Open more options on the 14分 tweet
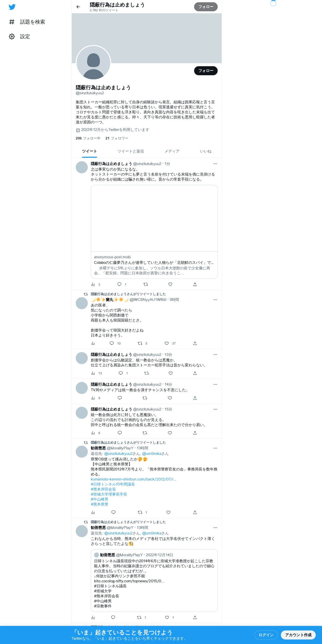 215,384
